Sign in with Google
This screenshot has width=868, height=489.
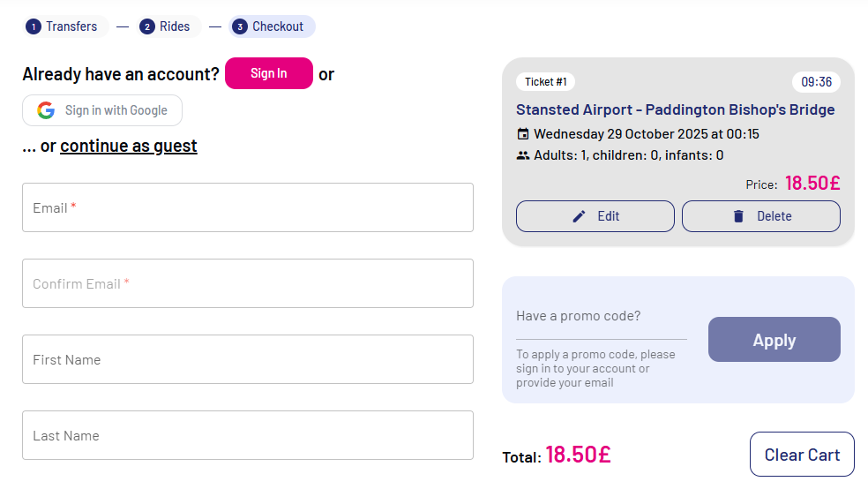[102, 110]
